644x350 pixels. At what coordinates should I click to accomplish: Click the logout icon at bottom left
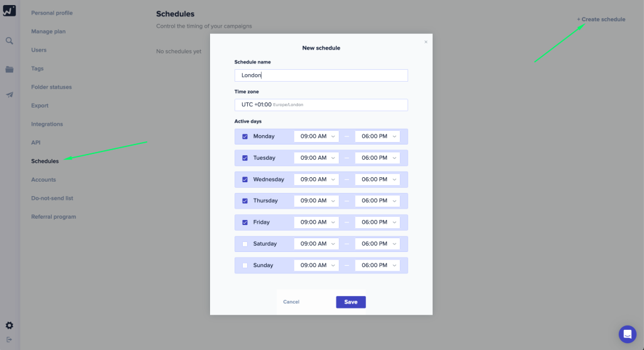click(9, 339)
